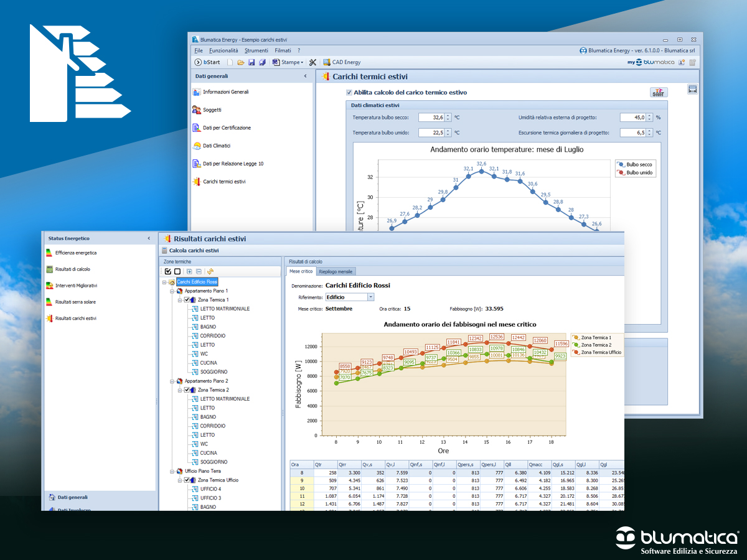
Task: Open Soggetti in the sidebar
Action: tap(208, 110)
